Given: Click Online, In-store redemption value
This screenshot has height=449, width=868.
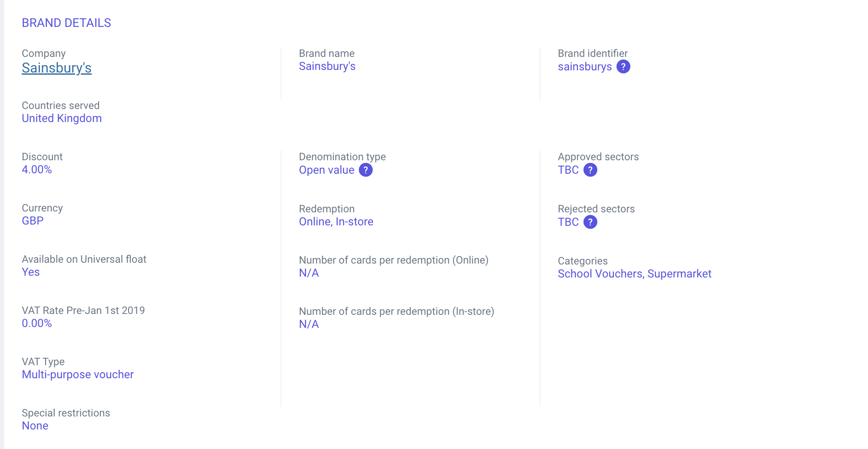Looking at the screenshot, I should pyautogui.click(x=336, y=221).
